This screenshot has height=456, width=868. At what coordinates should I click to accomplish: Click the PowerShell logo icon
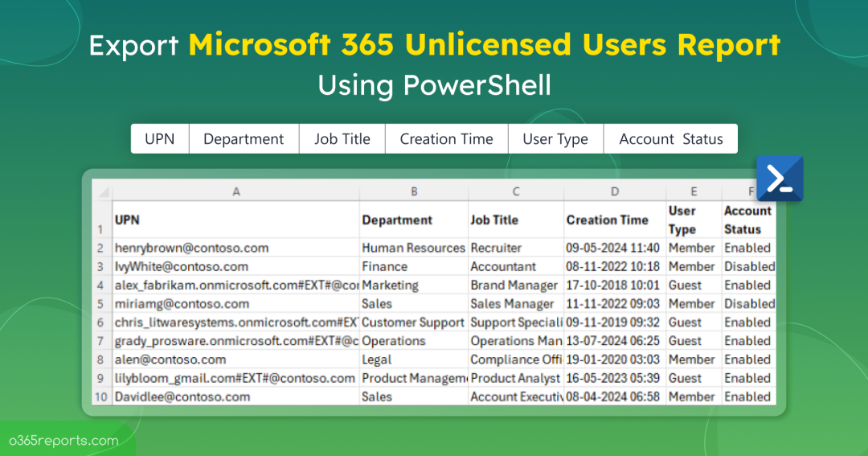click(x=780, y=178)
